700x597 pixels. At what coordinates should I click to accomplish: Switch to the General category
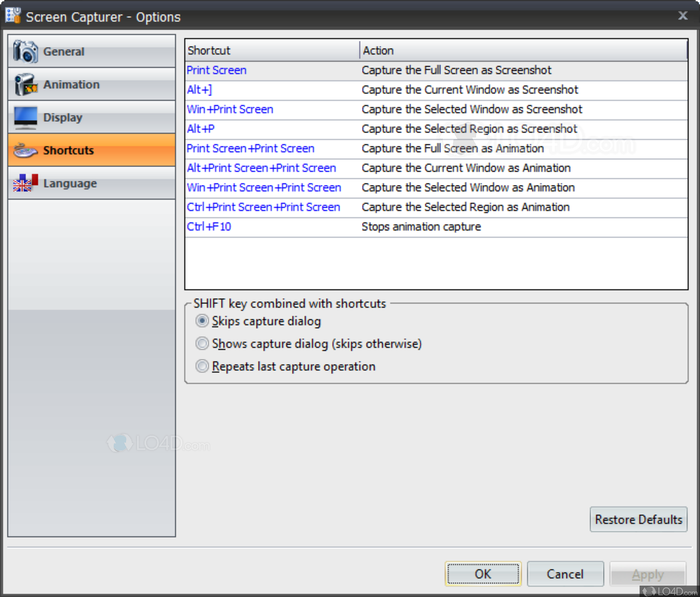click(x=64, y=51)
